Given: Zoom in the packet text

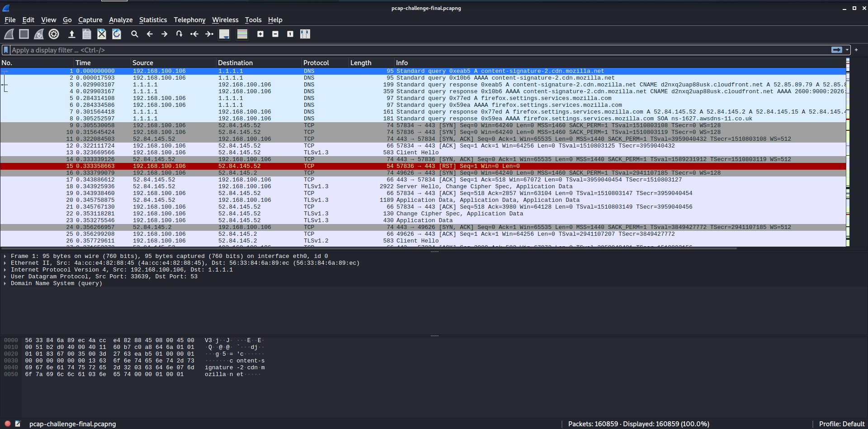Looking at the screenshot, I should (260, 34).
